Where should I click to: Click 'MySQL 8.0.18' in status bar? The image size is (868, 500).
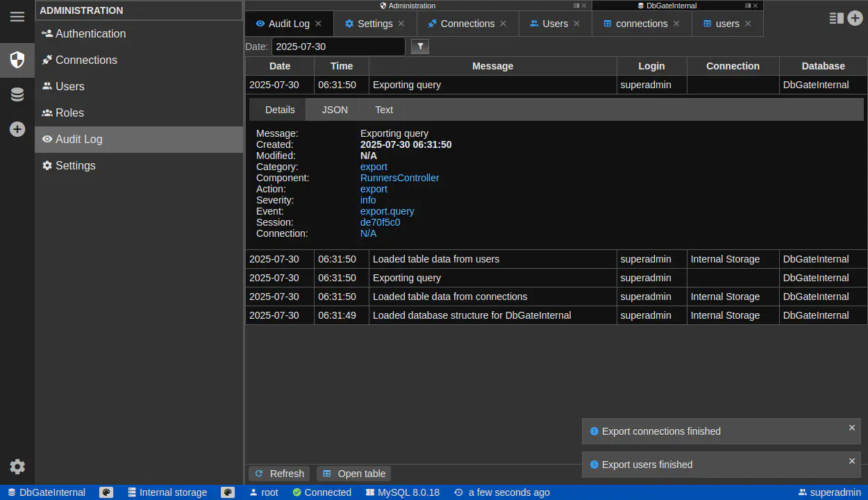[x=402, y=492]
